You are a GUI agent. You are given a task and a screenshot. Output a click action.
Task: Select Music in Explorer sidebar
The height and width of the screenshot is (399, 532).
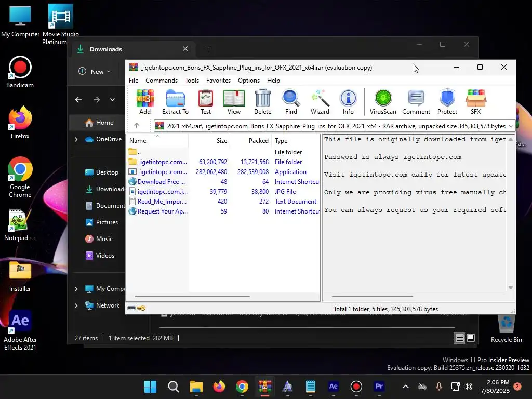[99, 239]
